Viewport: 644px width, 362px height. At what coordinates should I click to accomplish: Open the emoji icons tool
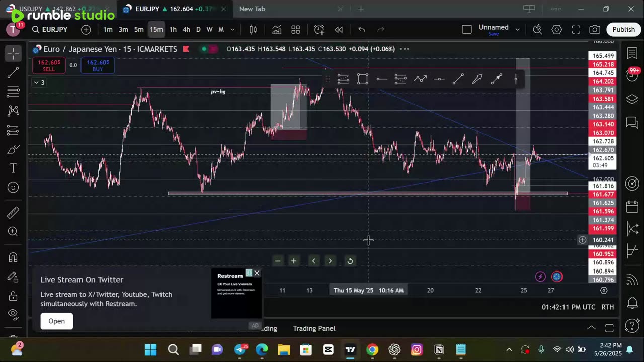(14, 188)
